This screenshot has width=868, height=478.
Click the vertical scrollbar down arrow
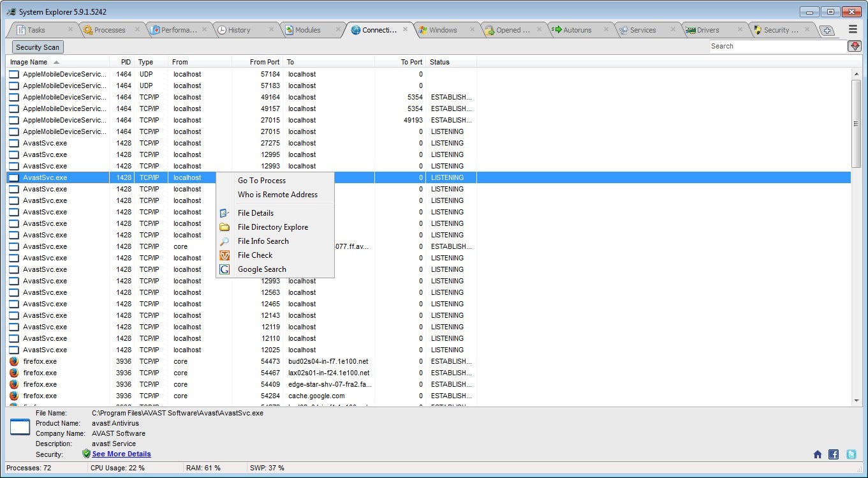pos(856,400)
